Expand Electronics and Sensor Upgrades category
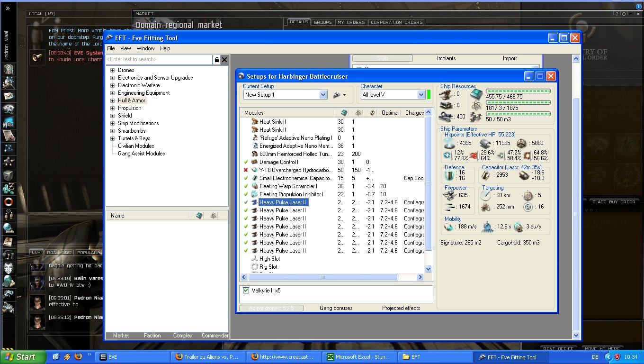The width and height of the screenshot is (644, 364). coord(113,78)
